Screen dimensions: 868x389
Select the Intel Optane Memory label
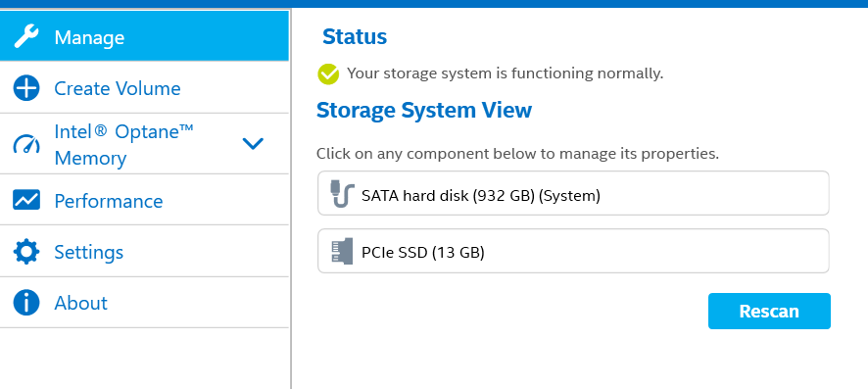click(124, 144)
